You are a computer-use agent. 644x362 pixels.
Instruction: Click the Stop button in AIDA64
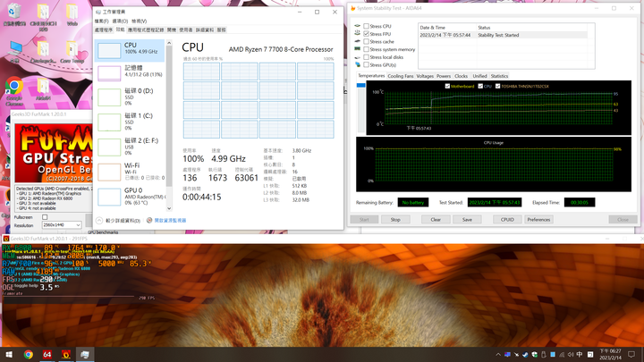395,220
